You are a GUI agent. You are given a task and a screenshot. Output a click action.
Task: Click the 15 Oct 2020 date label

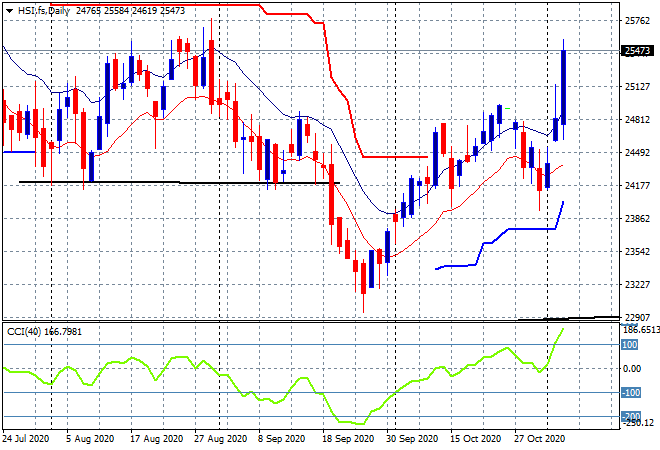tap(476, 439)
